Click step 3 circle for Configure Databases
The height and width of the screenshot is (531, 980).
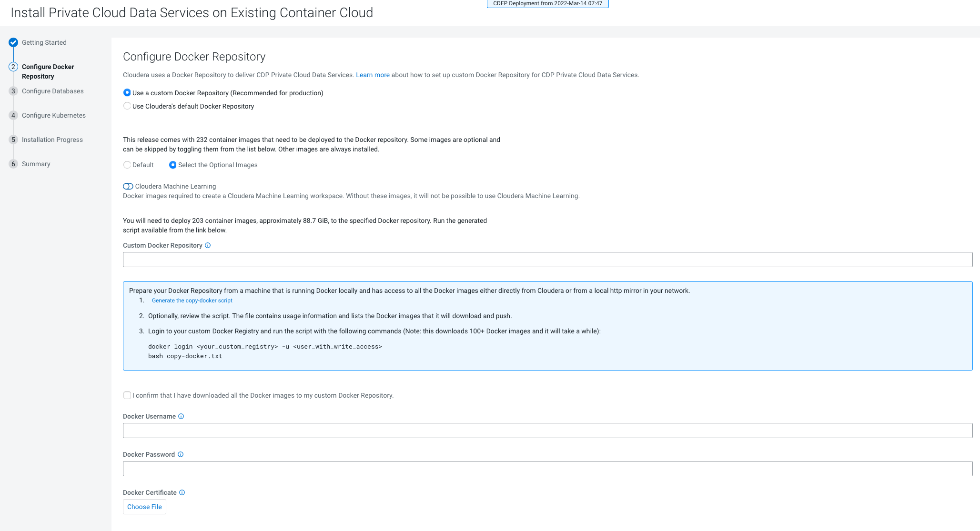coord(13,91)
